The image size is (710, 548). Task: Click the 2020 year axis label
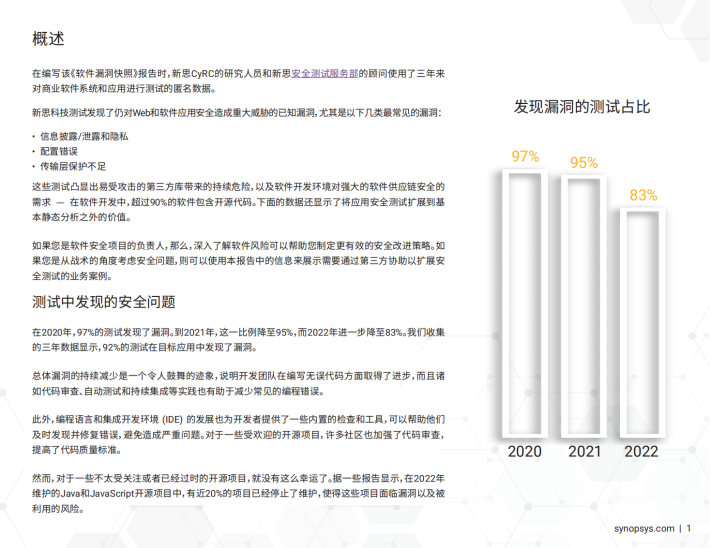(525, 451)
